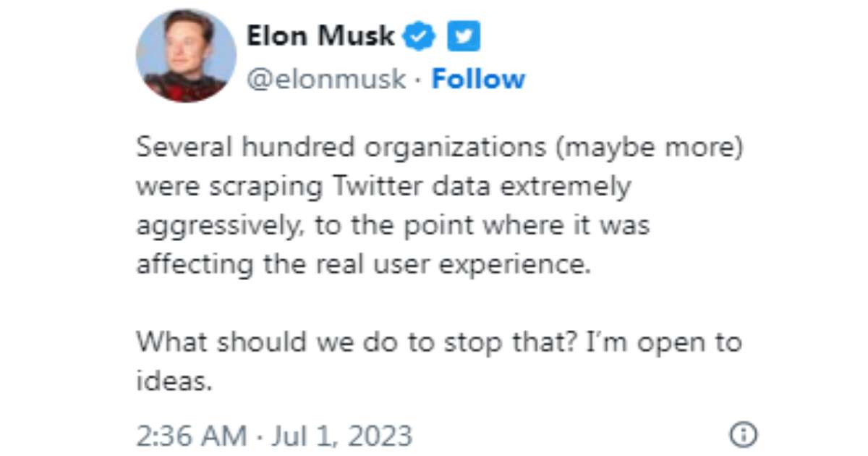Click the word 'Twitter' in the tweet
Image resolution: width=868 pixels, height=456 pixels.
coord(378,187)
